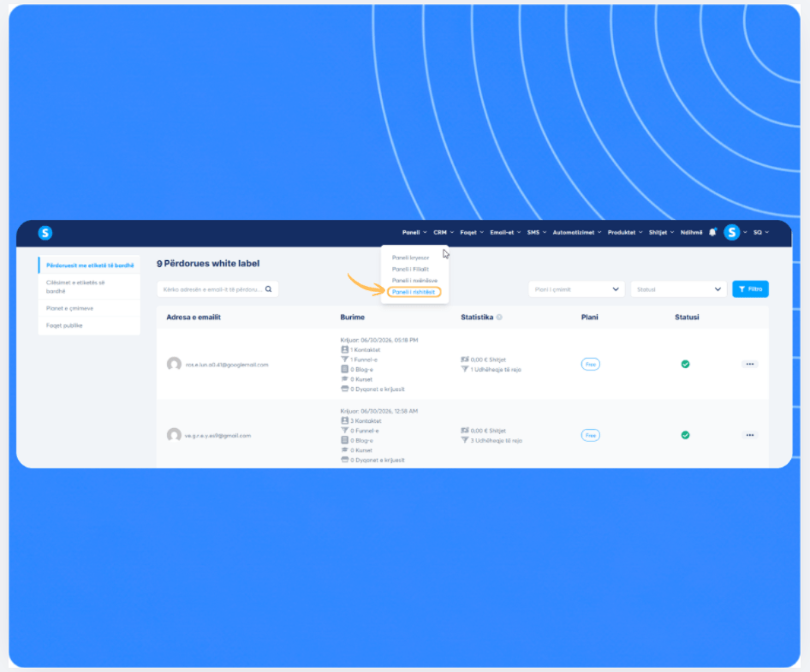
Task: Expand the Email-et menu
Action: click(x=505, y=233)
